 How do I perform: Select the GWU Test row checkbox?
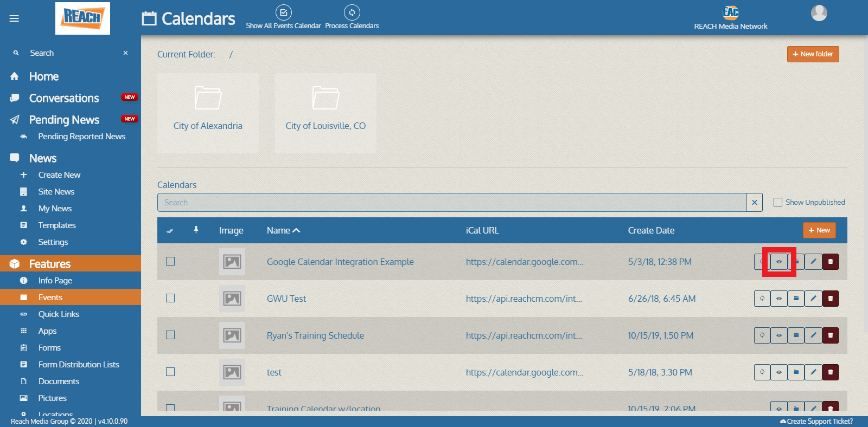click(x=170, y=298)
